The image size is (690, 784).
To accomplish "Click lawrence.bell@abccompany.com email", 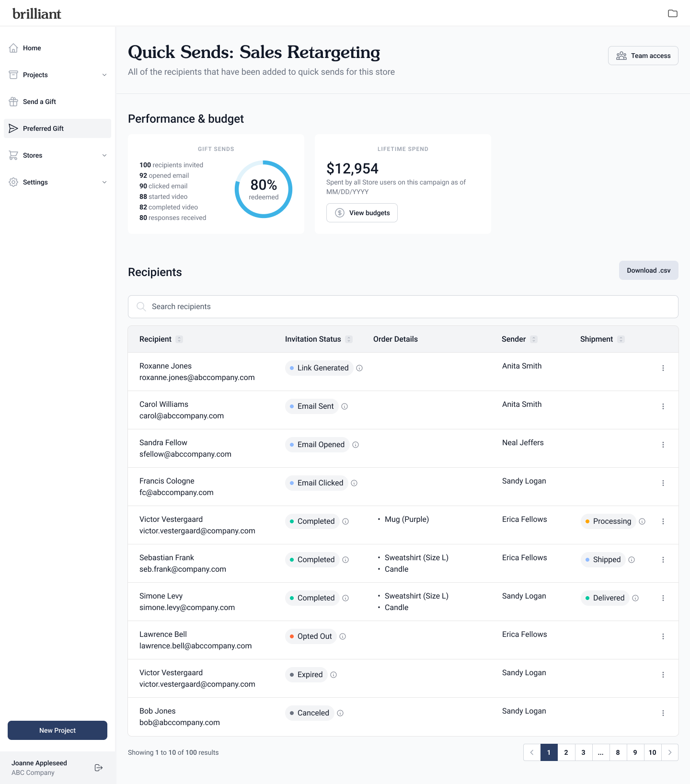I will click(195, 646).
